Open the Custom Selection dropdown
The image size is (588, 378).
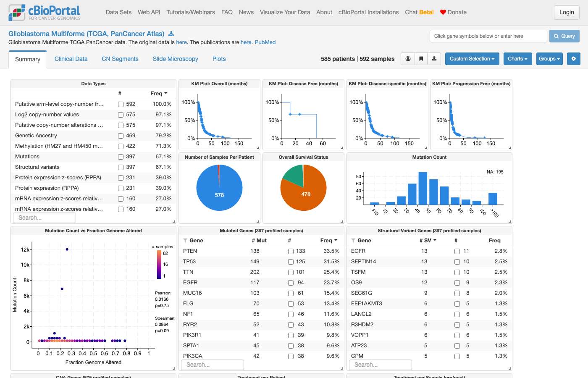coord(472,59)
